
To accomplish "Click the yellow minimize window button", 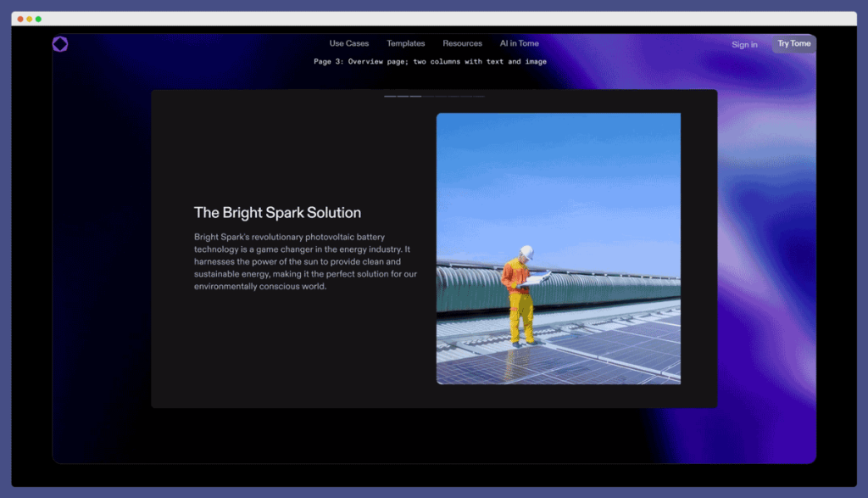I will pyautogui.click(x=30, y=19).
